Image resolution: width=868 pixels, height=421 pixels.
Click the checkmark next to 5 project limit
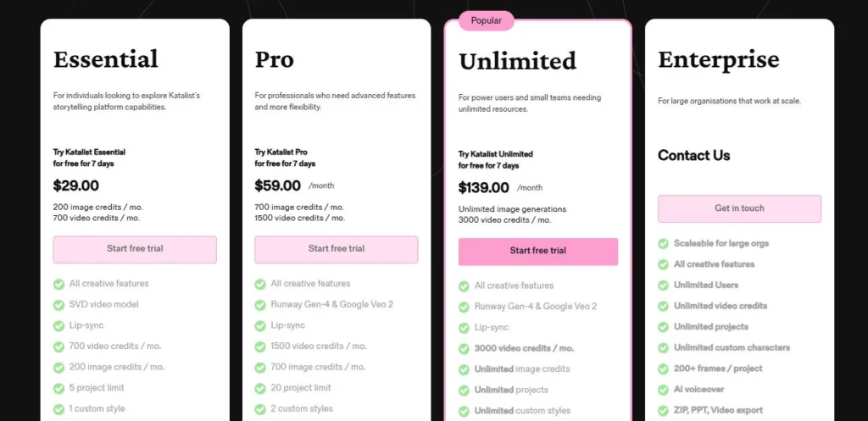(58, 388)
